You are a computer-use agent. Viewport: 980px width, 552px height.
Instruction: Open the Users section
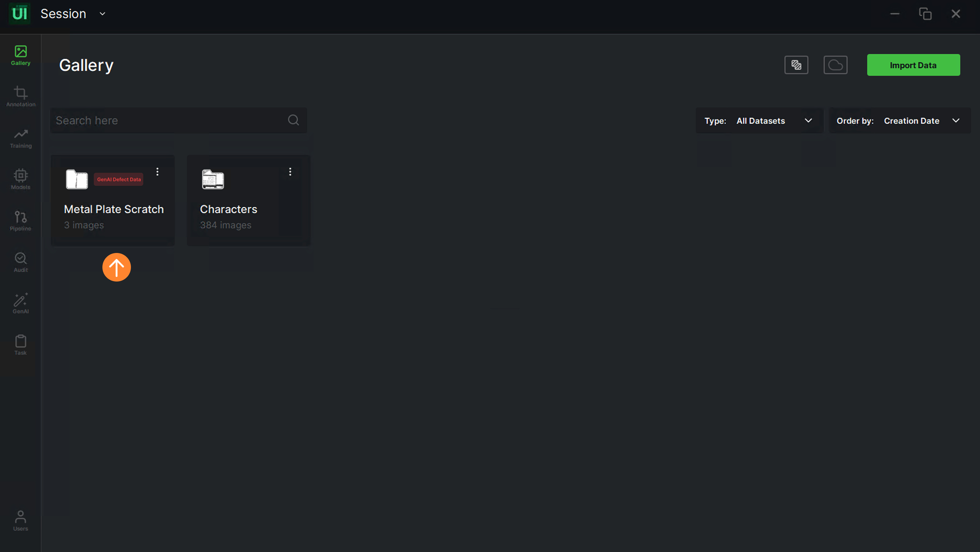point(20,521)
